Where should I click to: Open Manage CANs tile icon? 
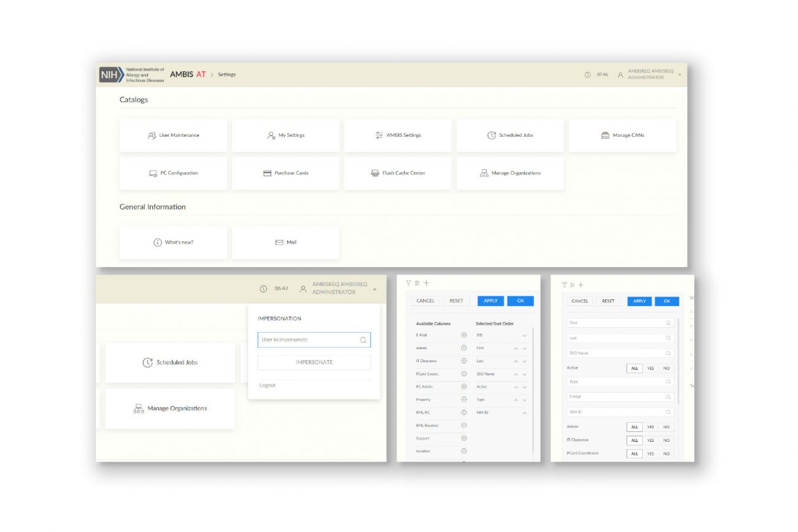pos(605,136)
